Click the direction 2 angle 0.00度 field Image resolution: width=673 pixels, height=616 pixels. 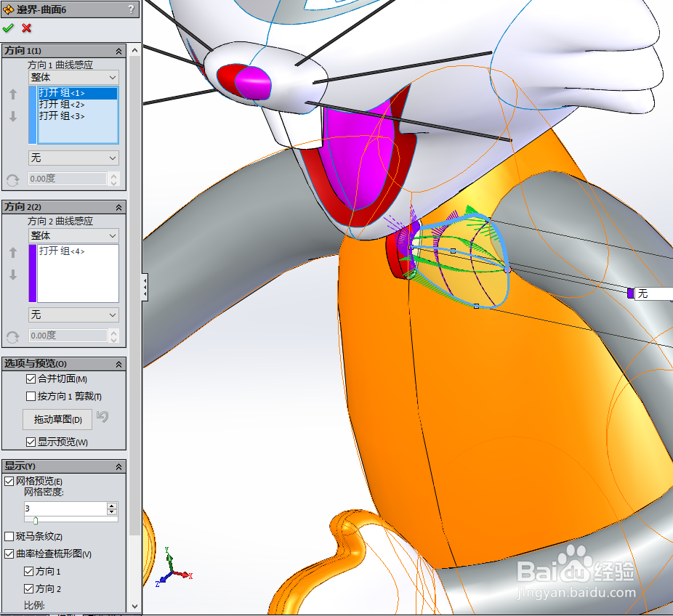coord(68,336)
